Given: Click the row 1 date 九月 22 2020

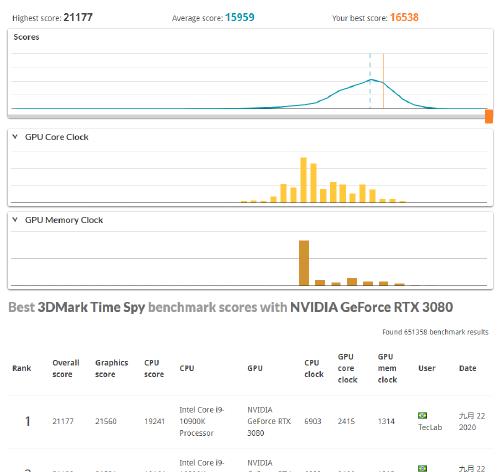Looking at the screenshot, I should pyautogui.click(x=472, y=421).
